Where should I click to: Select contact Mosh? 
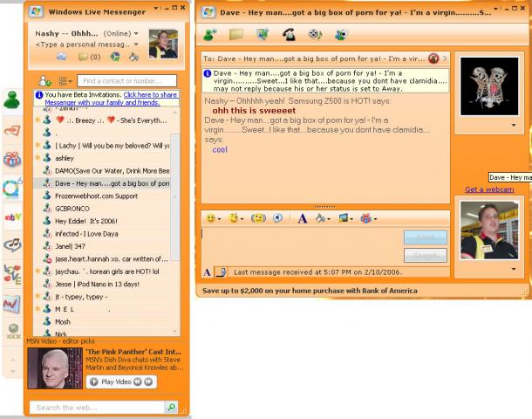coord(102,321)
